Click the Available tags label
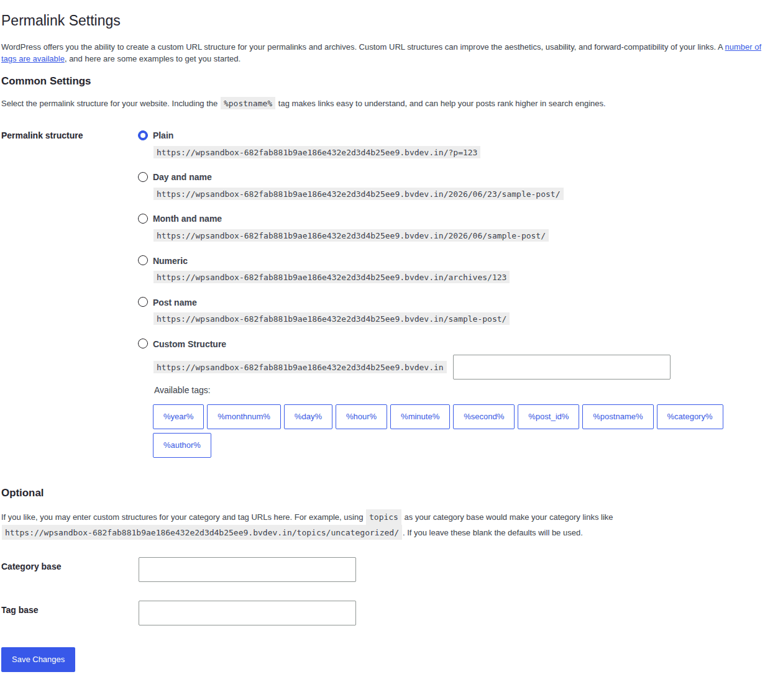Screen dimensions: 783x700 click(x=182, y=390)
